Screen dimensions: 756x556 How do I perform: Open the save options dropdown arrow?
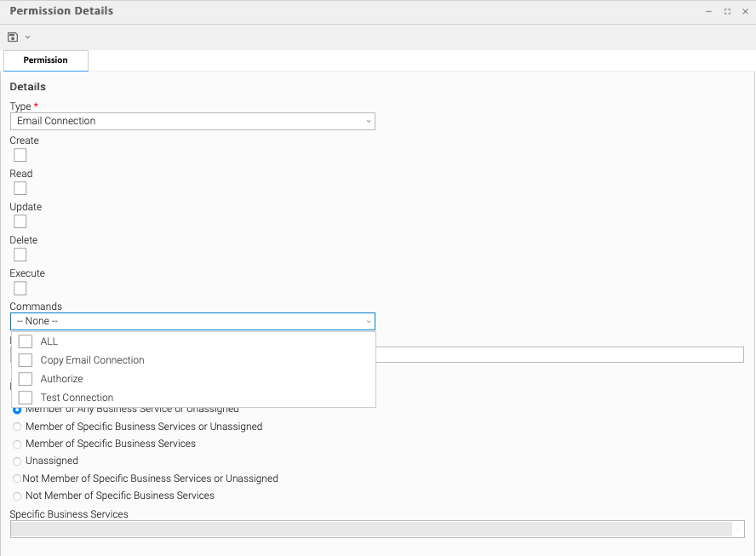[x=27, y=37]
